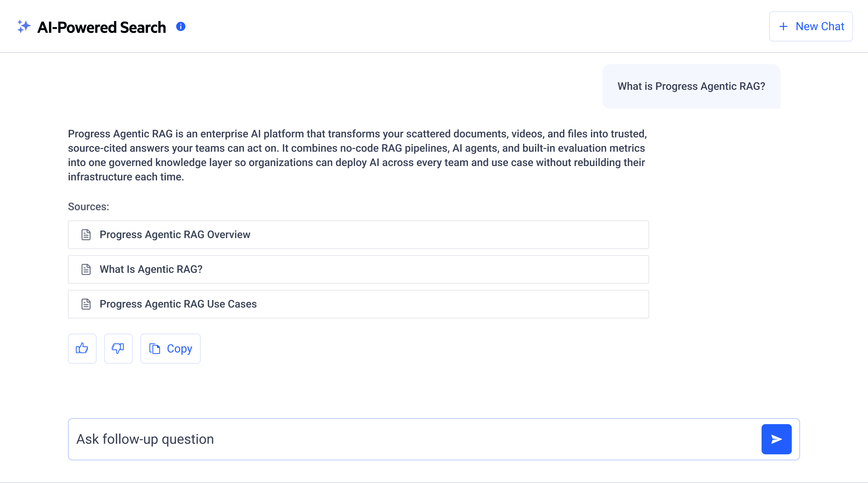This screenshot has height=483, width=868.
Task: Click the document icon for What Is Agentic RAG?
Action: tap(86, 269)
